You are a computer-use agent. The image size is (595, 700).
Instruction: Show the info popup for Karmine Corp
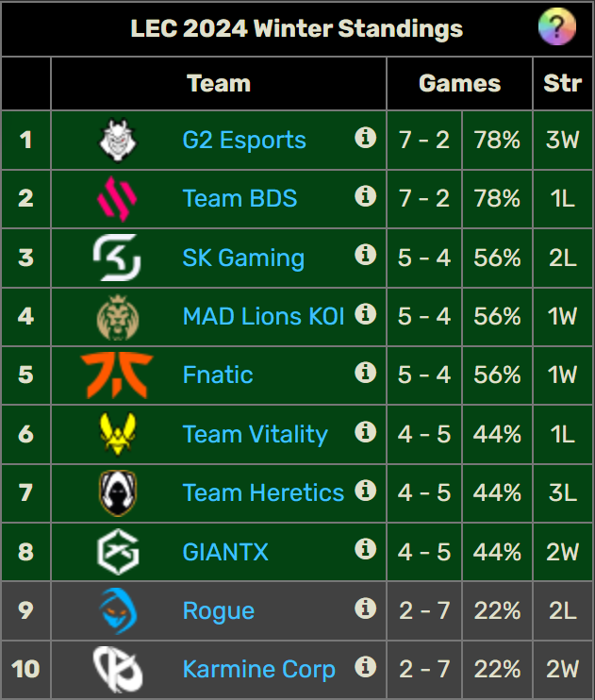(365, 667)
